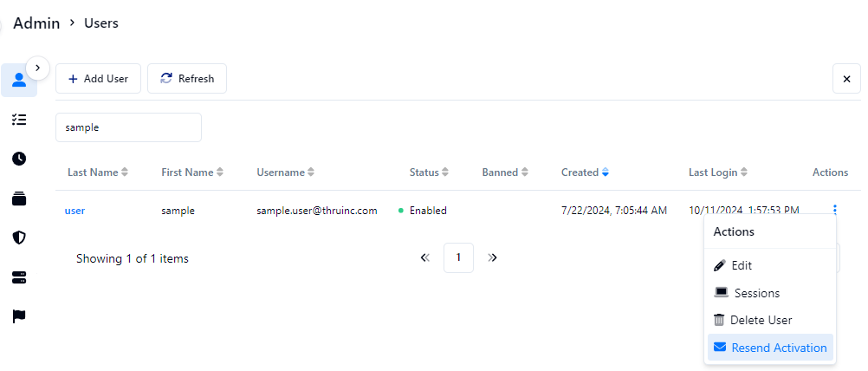868x371 pixels.
Task: Expand the sidebar with chevron arrow
Action: click(x=37, y=67)
